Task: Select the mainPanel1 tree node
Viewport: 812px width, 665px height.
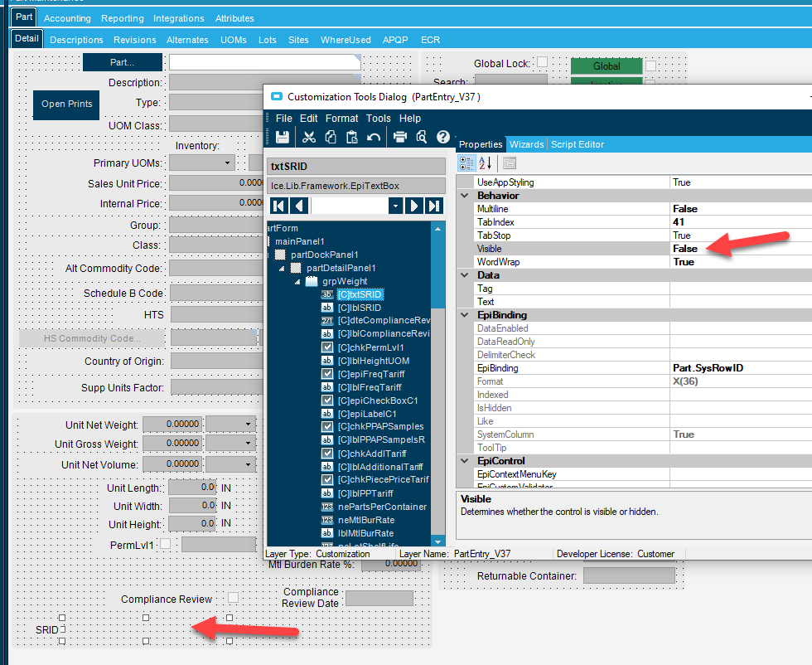Action: tap(300, 241)
